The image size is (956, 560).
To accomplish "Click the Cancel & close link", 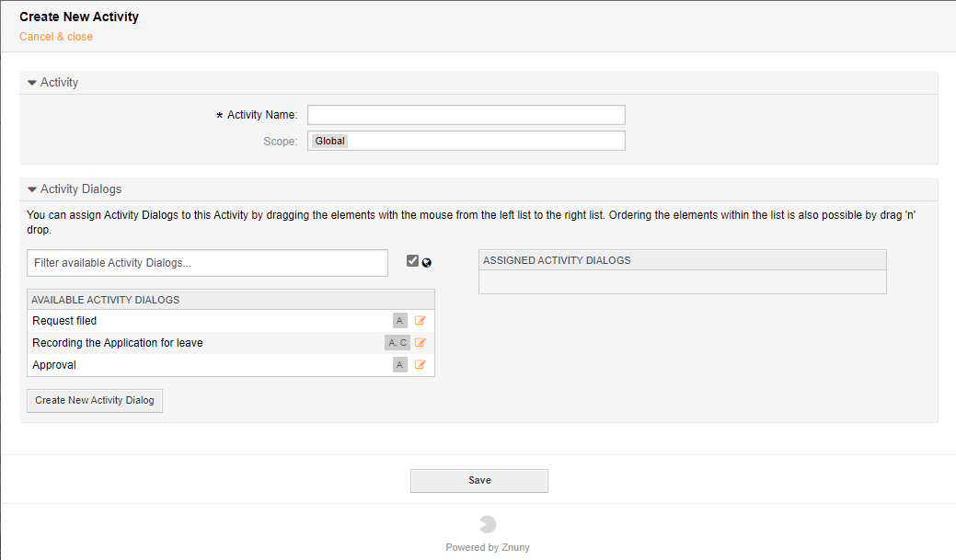I will [55, 36].
